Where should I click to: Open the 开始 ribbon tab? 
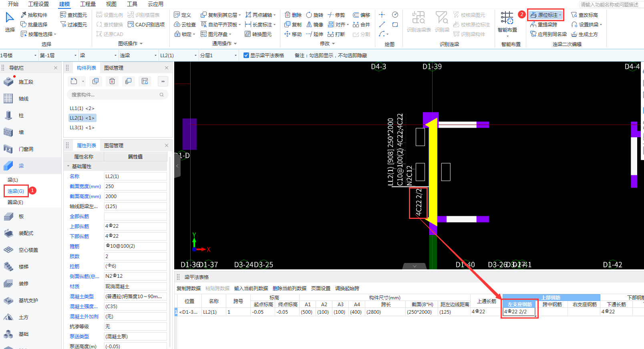coord(13,4)
